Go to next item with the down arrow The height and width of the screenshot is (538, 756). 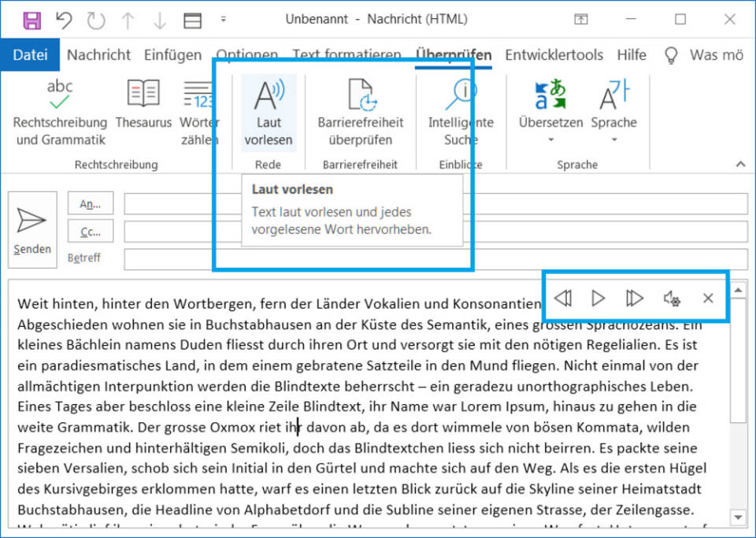(x=160, y=20)
